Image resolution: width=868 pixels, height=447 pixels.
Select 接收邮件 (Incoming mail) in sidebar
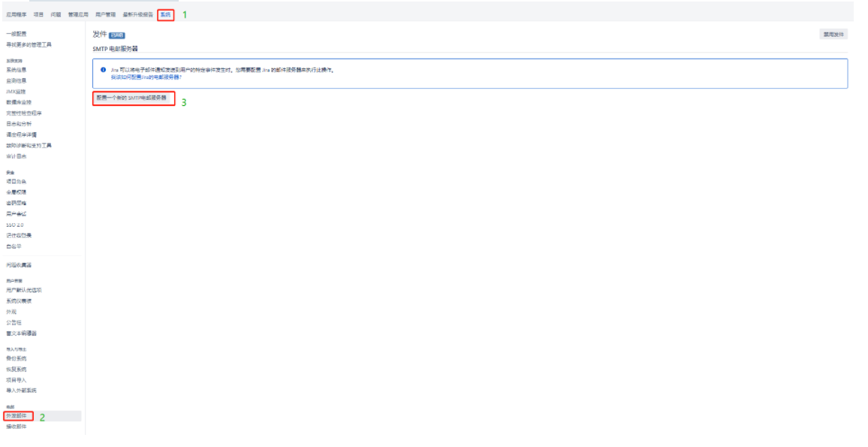click(16, 427)
